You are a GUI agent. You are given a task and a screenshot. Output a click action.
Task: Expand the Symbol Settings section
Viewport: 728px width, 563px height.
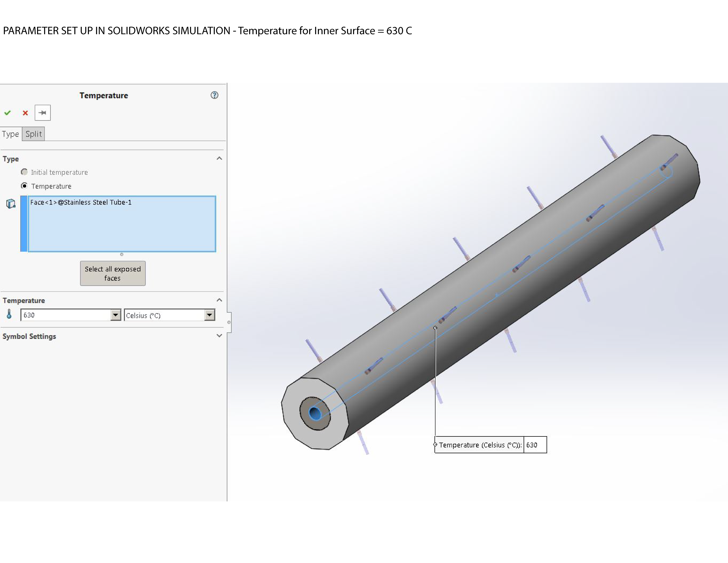(x=219, y=336)
